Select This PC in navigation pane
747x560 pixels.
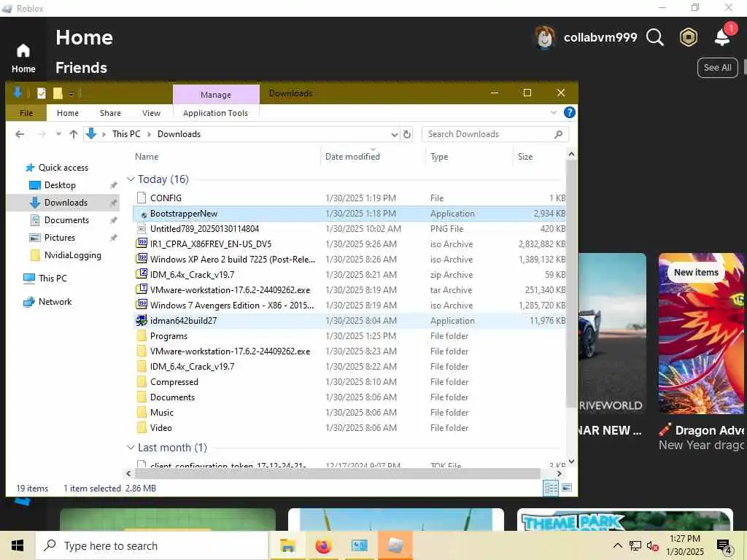(53, 278)
